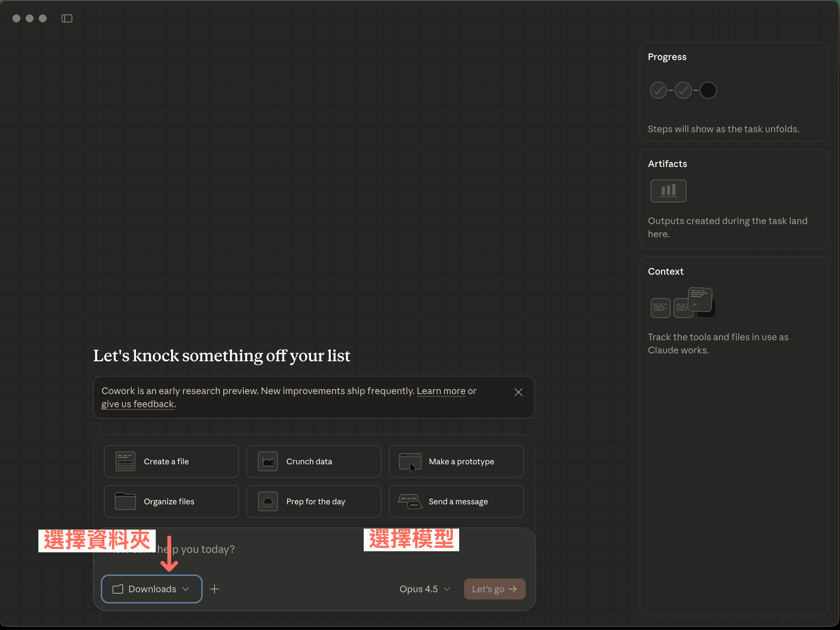Click the Prep for the day icon
The image size is (840, 630).
tap(268, 501)
